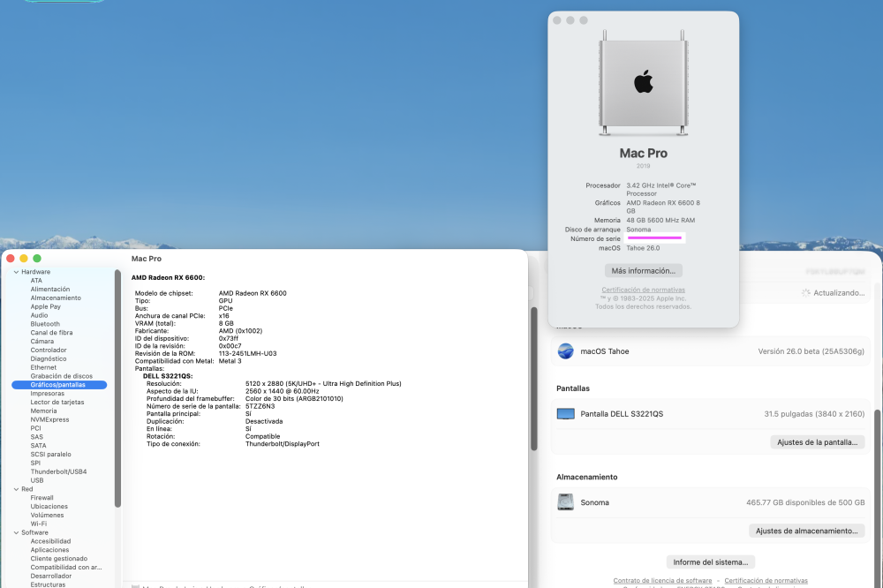Click ROM revision value 113-2451LMH-U03

click(x=248, y=354)
